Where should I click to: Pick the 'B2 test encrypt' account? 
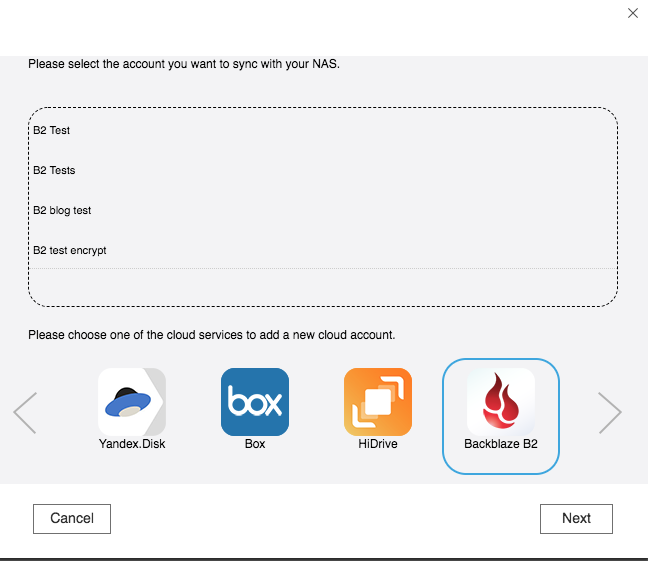(x=69, y=251)
